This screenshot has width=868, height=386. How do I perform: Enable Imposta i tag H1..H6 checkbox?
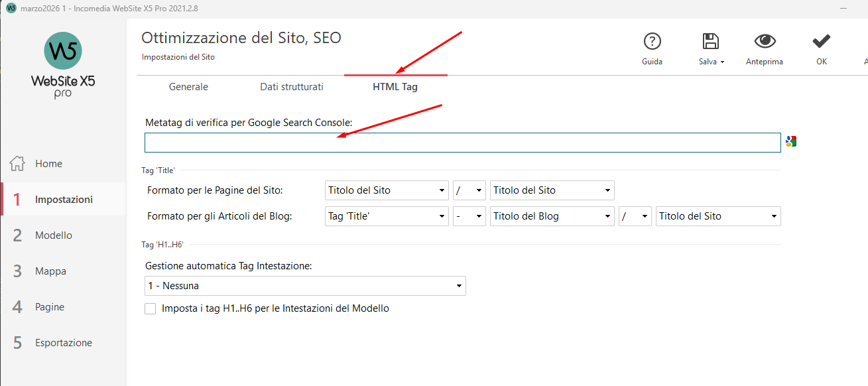[151, 308]
